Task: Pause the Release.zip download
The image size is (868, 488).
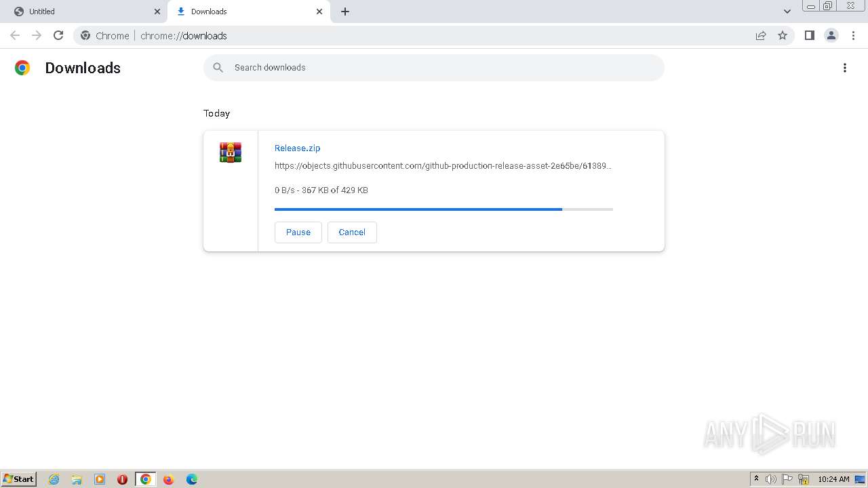Action: pos(298,232)
